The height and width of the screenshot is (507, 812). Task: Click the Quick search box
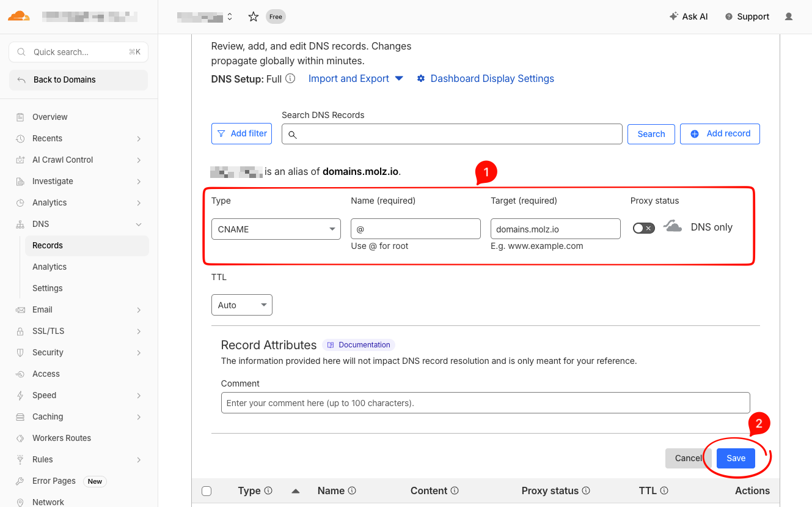point(78,52)
